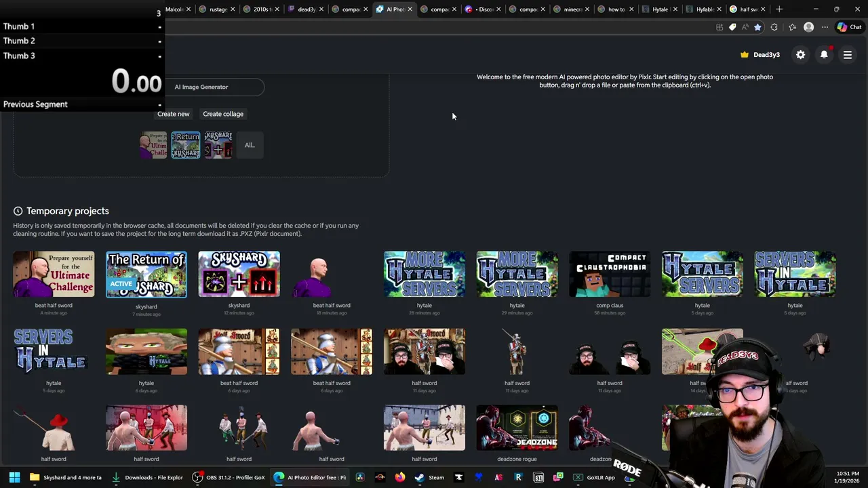Open the calendar icon on taskbar

(x=538, y=477)
